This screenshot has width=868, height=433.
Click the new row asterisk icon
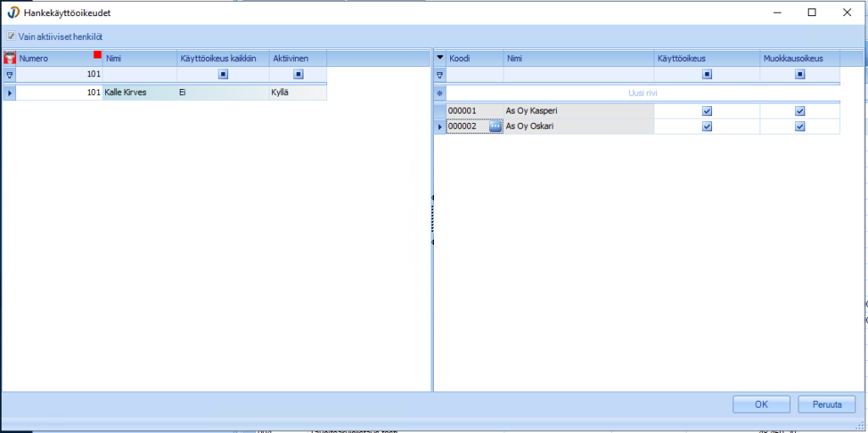pos(440,92)
